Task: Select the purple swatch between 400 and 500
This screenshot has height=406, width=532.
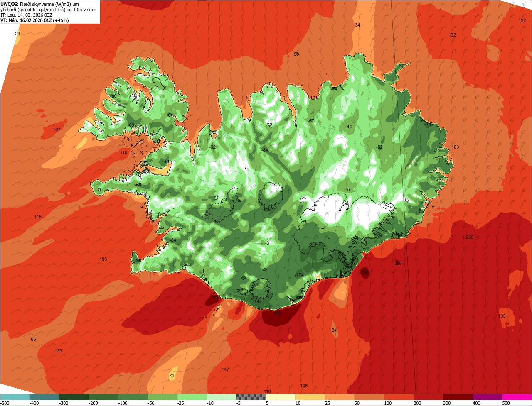Action: (x=487, y=397)
